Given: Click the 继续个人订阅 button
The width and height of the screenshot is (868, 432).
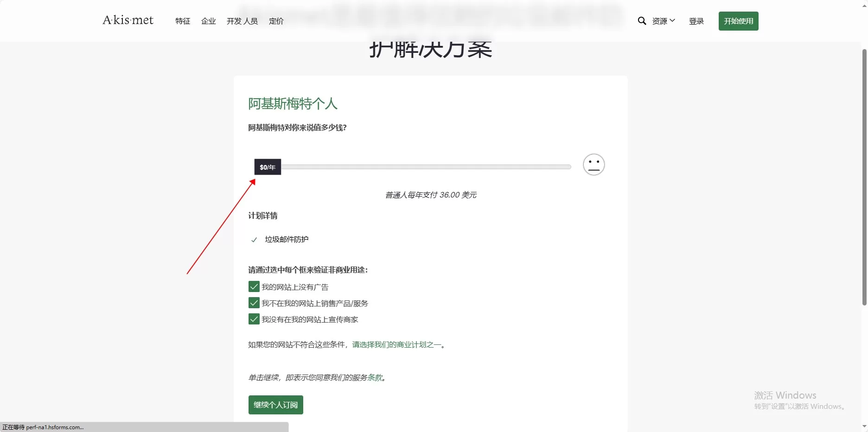Looking at the screenshot, I should click(276, 405).
